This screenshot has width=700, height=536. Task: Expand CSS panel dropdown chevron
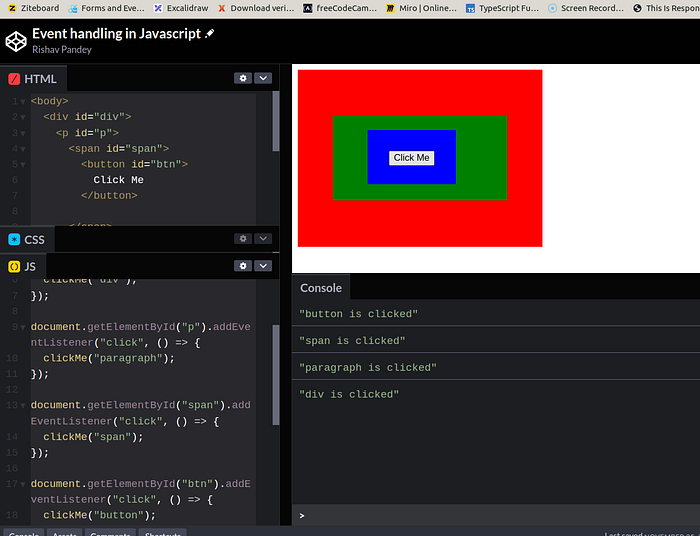(263, 239)
